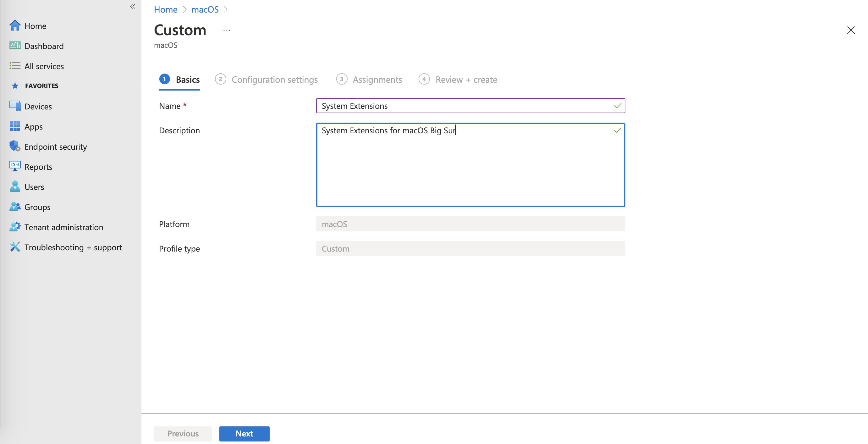Open the macOS breadcrumb link
Image resolution: width=868 pixels, height=444 pixels.
click(x=205, y=9)
